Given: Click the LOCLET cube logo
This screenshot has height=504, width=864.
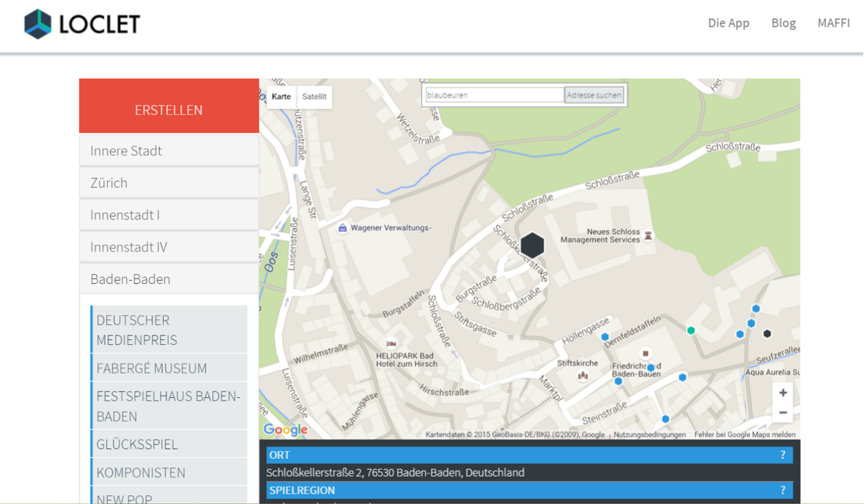Looking at the screenshot, I should (x=38, y=24).
